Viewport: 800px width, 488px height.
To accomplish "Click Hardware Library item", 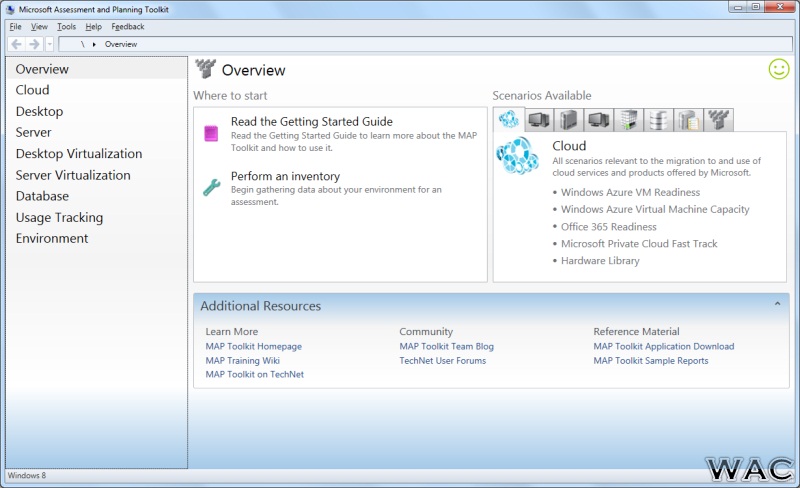I will pos(600,261).
